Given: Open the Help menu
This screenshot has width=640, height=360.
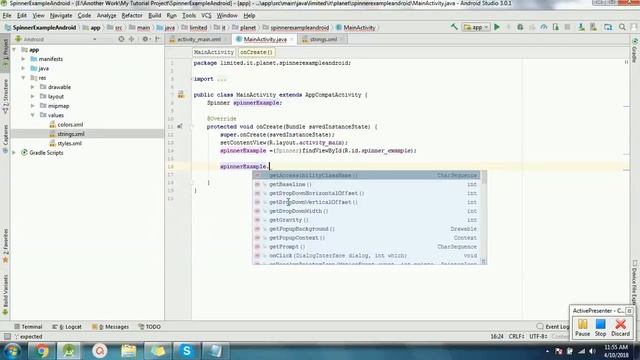Looking at the screenshot, I should coord(249,16).
